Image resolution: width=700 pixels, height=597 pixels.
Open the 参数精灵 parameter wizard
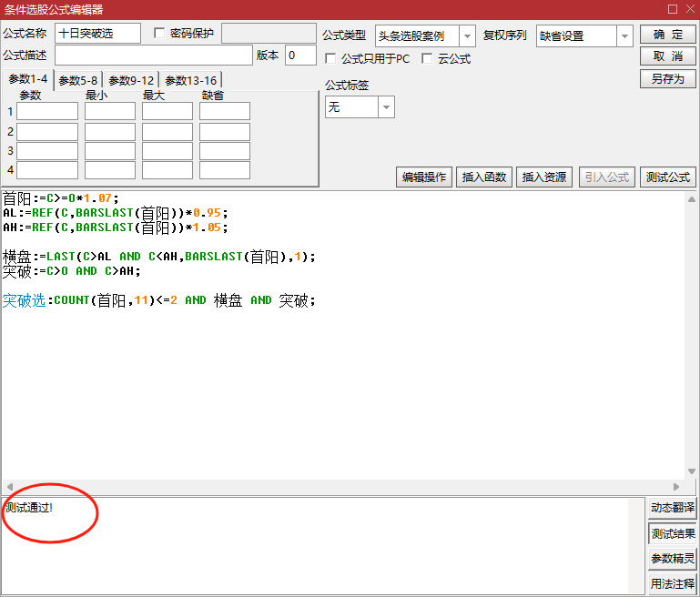[673, 558]
